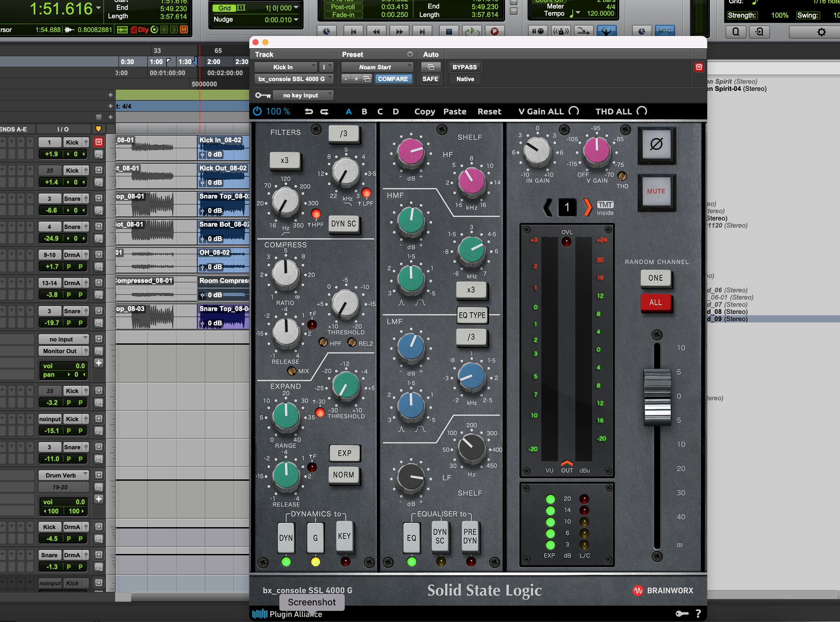Toggle the DYN button under DYNAMICS to
Image resolution: width=840 pixels, height=622 pixels.
click(286, 538)
